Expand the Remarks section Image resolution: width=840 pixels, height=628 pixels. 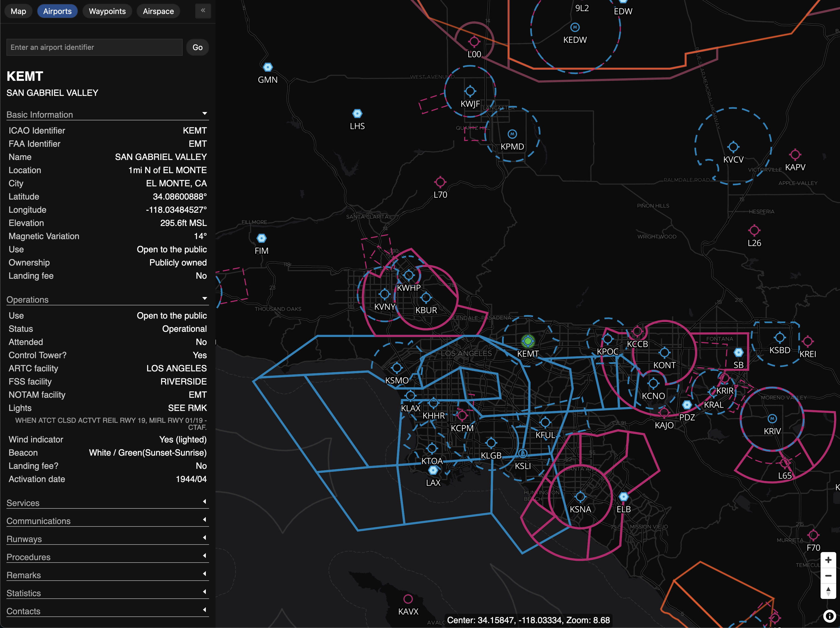pyautogui.click(x=107, y=575)
